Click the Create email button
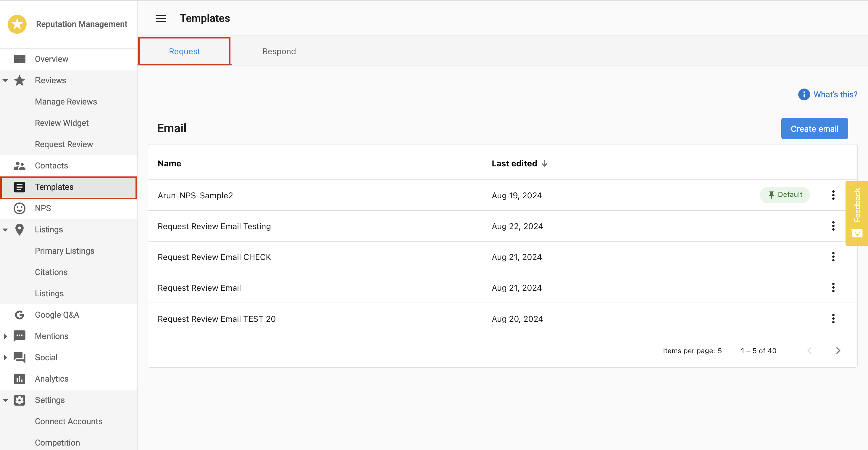 814,128
